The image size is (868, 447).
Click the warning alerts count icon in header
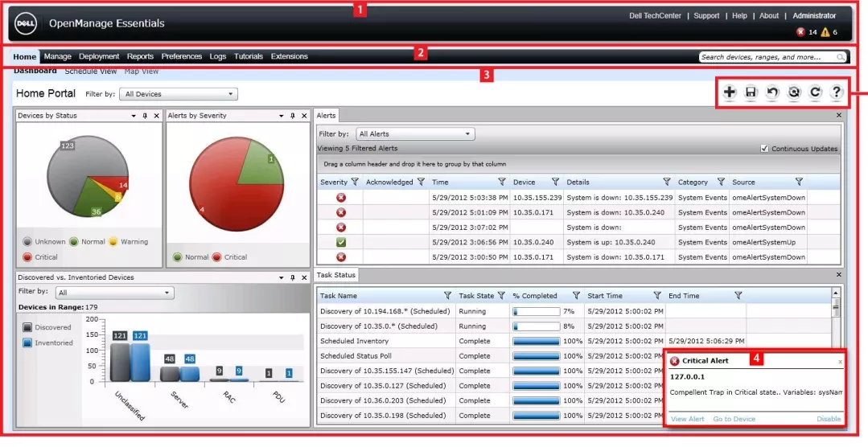tap(825, 32)
